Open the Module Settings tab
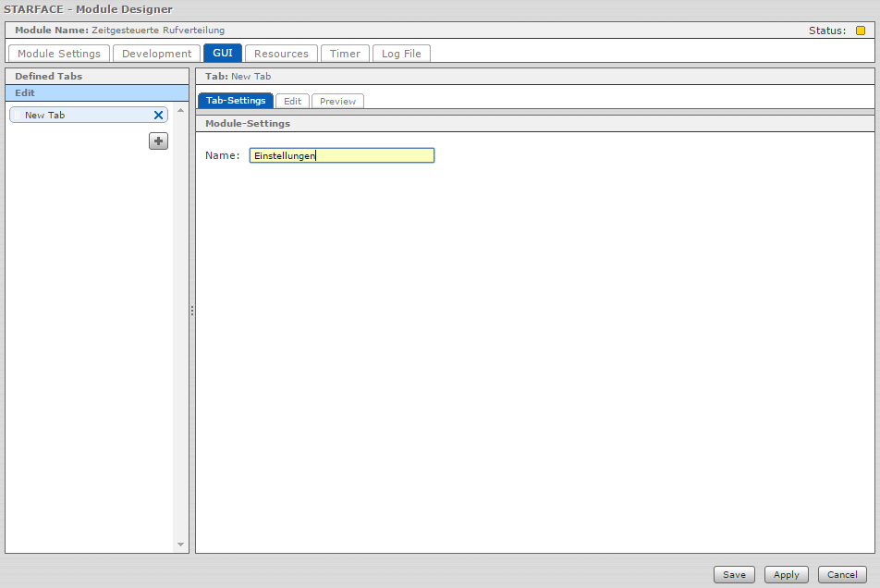Screen dimensions: 880x588 click(59, 54)
